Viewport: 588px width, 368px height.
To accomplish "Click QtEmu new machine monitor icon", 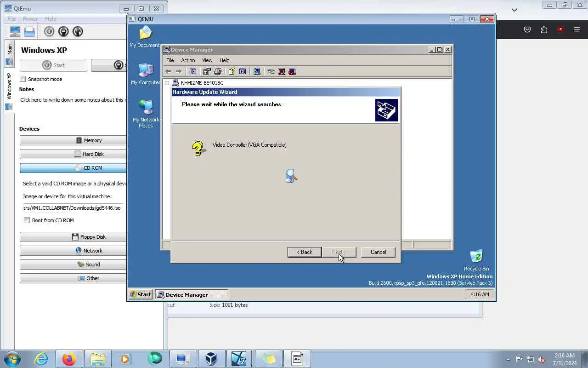I will [15, 31].
